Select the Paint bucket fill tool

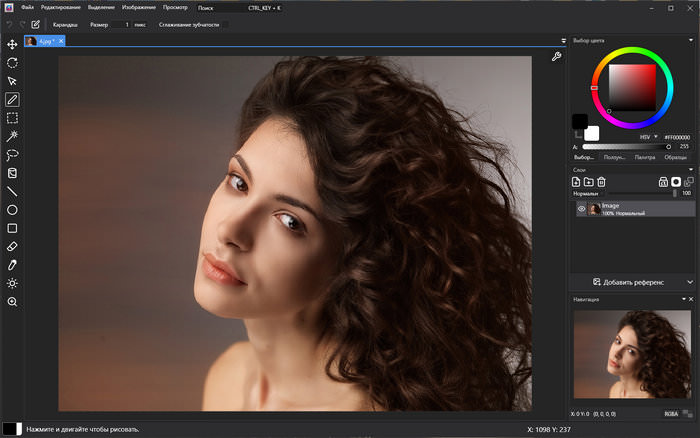tap(12, 173)
